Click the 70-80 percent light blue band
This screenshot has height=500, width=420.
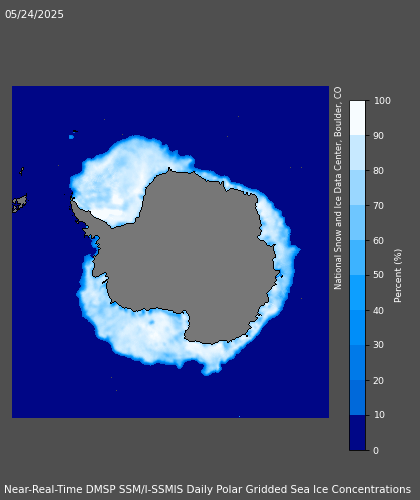point(357,188)
